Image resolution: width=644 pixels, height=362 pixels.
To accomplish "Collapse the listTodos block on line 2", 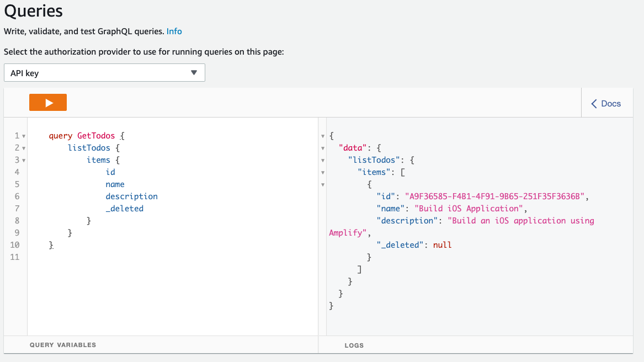I will point(24,148).
